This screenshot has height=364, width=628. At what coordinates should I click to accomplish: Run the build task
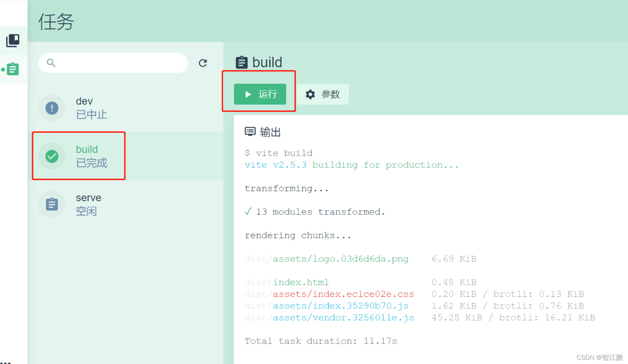coord(260,94)
